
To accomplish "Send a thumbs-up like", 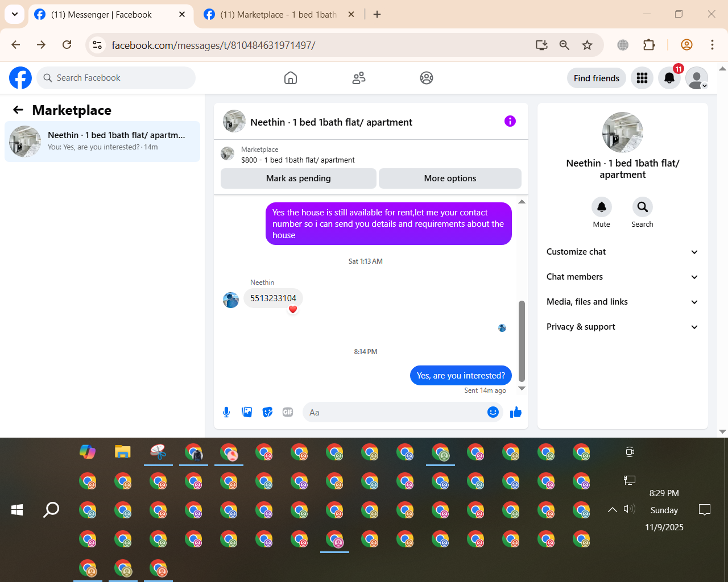I will pos(516,412).
